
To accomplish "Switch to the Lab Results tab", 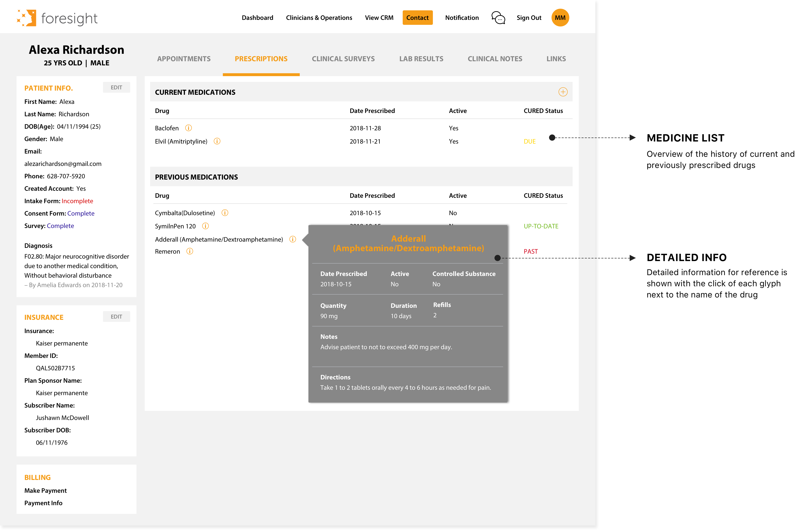I will point(421,58).
